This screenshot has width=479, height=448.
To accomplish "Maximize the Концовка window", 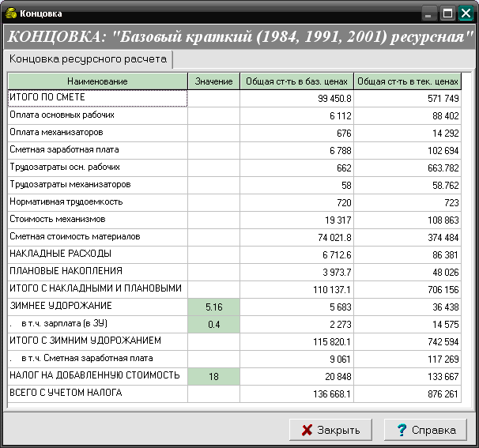I will pyautogui.click(x=447, y=13).
